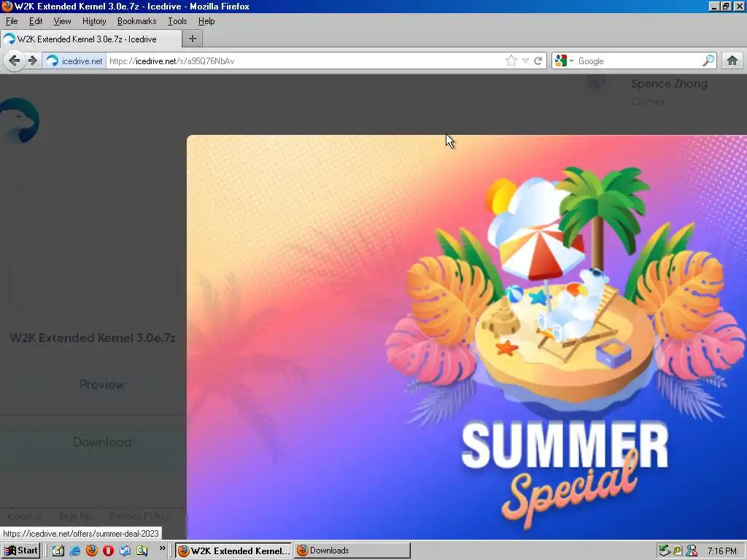Go to the Firefox home page

pos(732,61)
